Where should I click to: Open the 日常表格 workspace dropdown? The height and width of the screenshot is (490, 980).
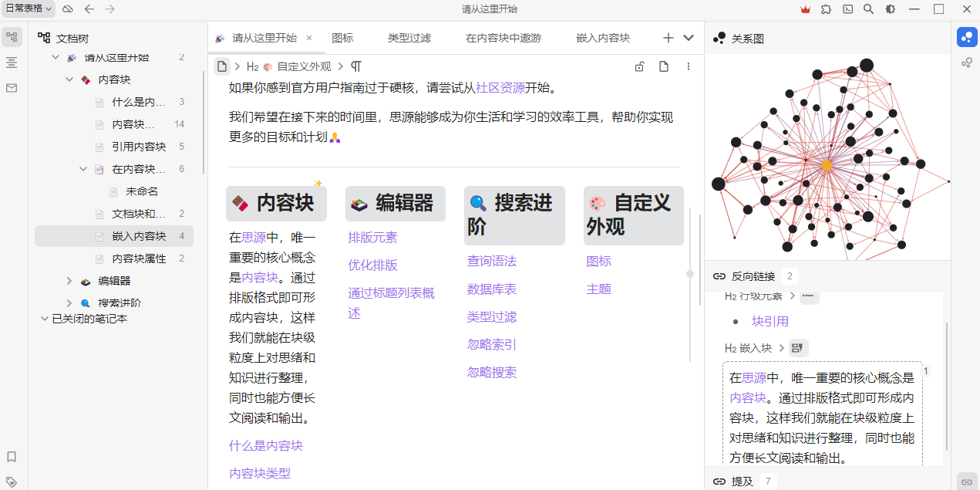[29, 8]
